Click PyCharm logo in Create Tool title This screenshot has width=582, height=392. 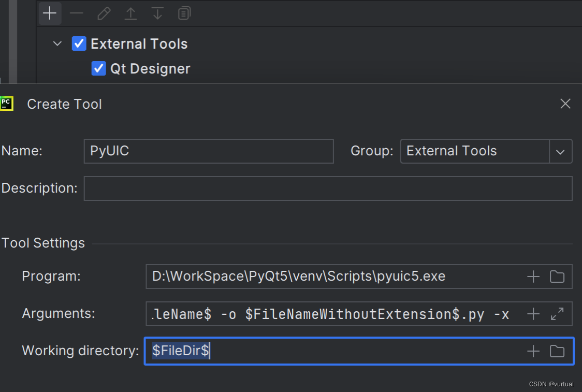(6, 104)
